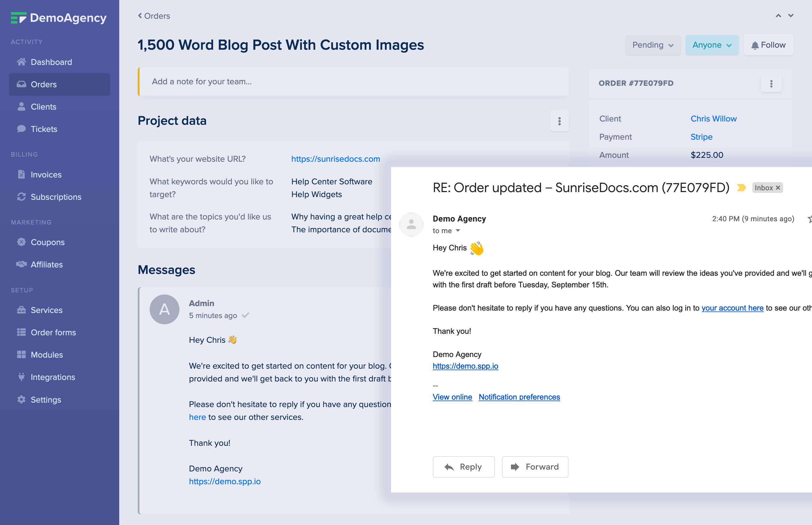Click the Admin avatar in Messages
Viewport: 812px width, 525px height.
coord(165,309)
